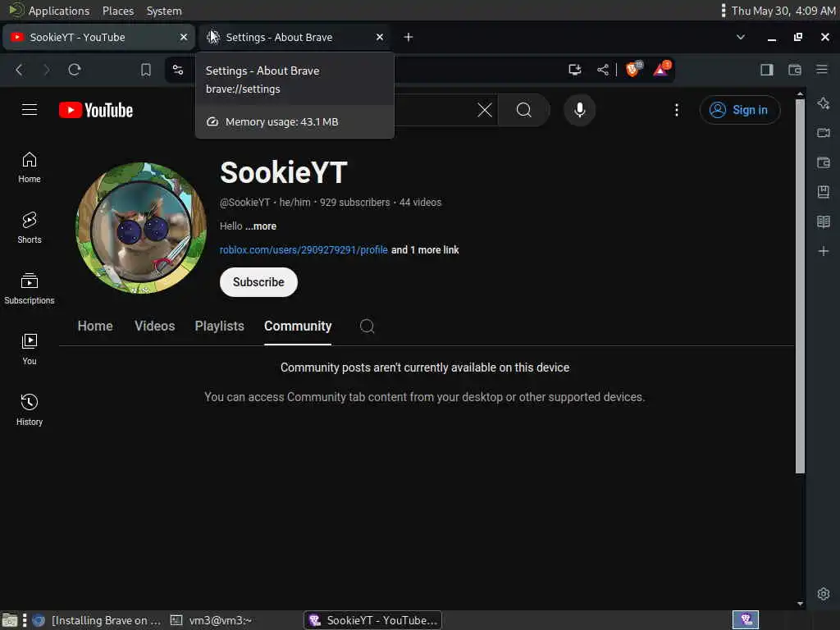Click the install app icon in the address bar
Viewport: 840px width, 630px height.
575,70
